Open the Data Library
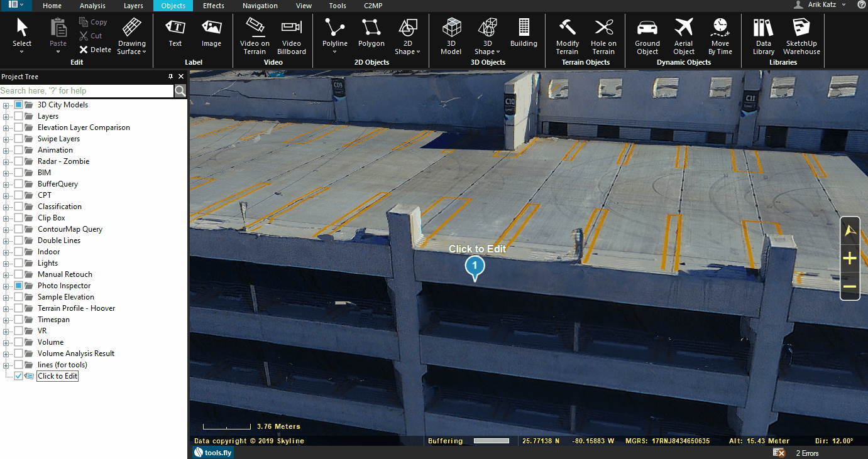 pos(764,36)
